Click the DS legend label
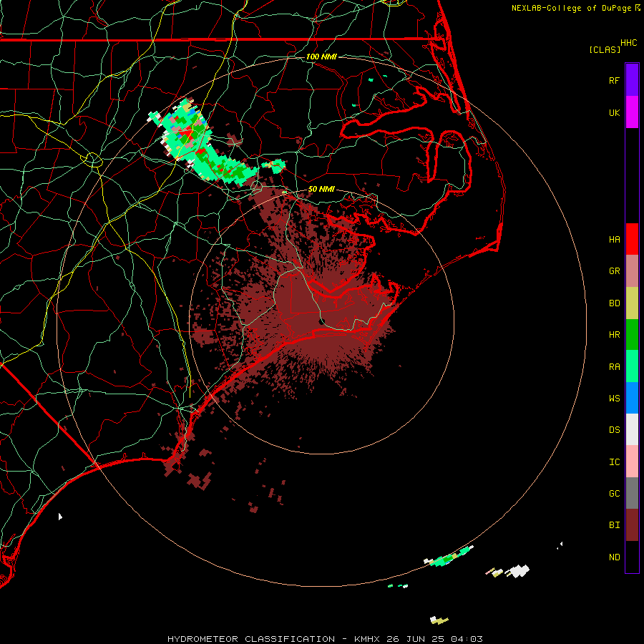 614,429
